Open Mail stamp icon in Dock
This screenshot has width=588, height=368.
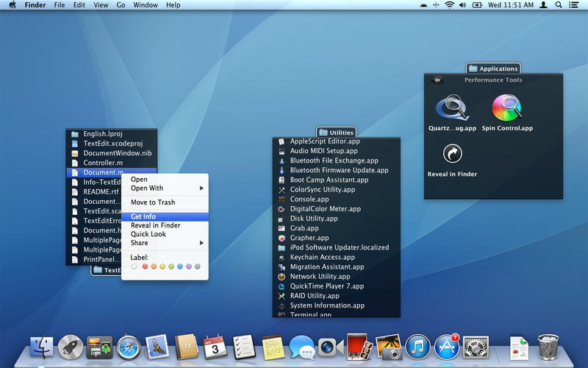point(157,347)
